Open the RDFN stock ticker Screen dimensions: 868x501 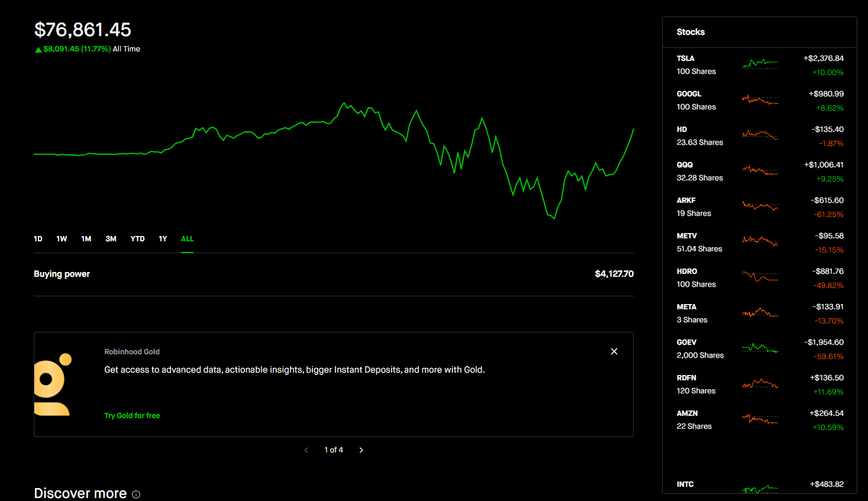[x=686, y=378]
